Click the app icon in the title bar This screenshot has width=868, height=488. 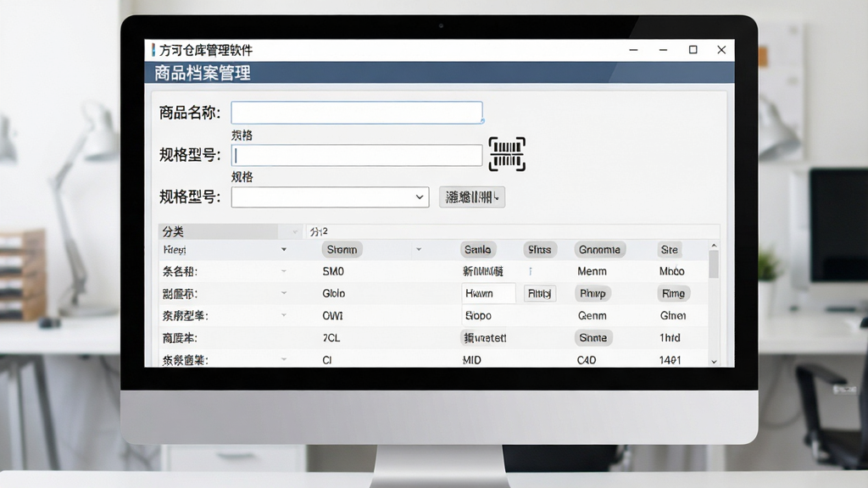153,50
